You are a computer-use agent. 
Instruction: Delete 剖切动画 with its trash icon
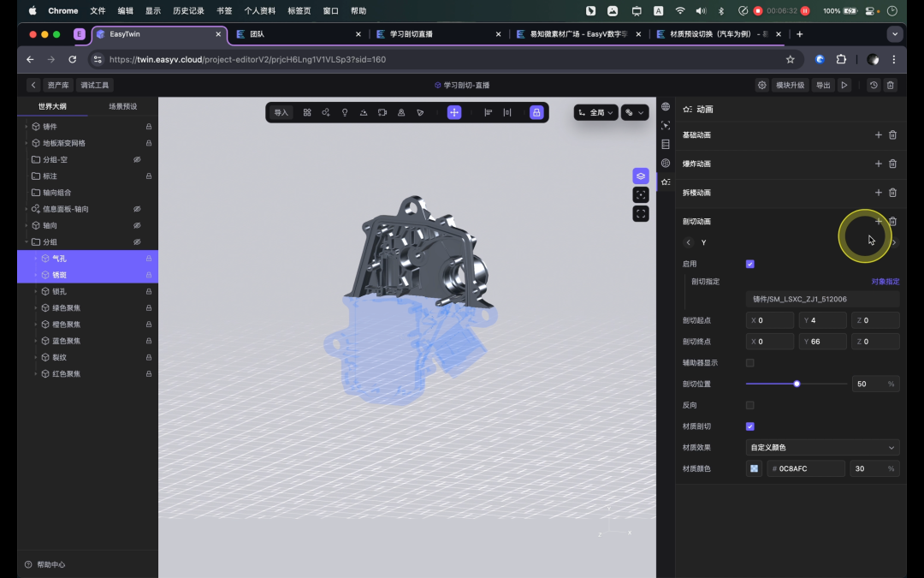pyautogui.click(x=892, y=222)
